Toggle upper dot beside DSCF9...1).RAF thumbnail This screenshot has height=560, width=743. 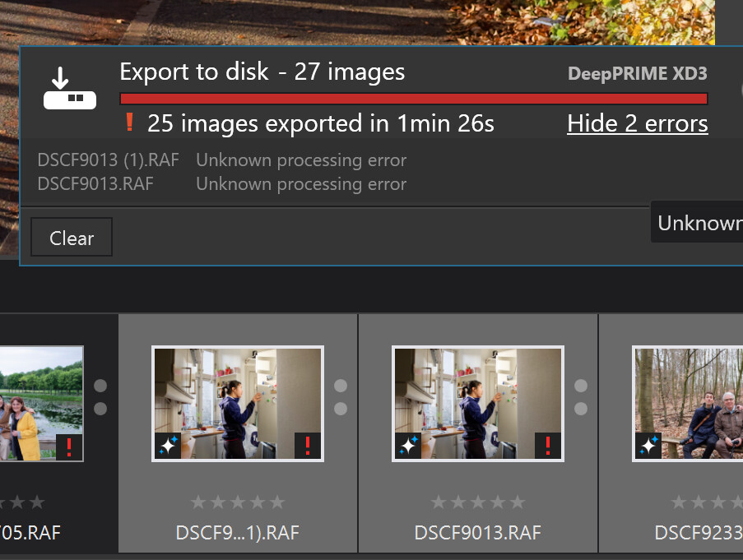click(341, 386)
